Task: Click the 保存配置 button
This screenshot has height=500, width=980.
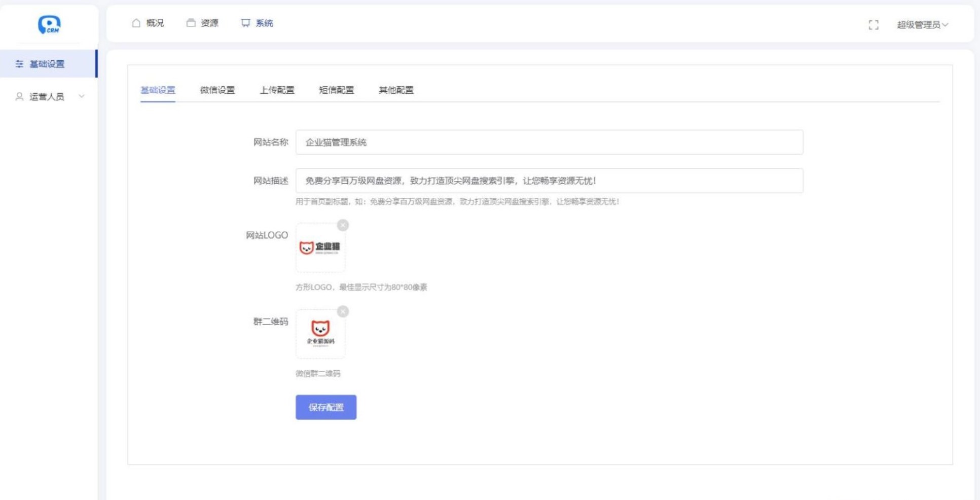Action: coord(326,407)
